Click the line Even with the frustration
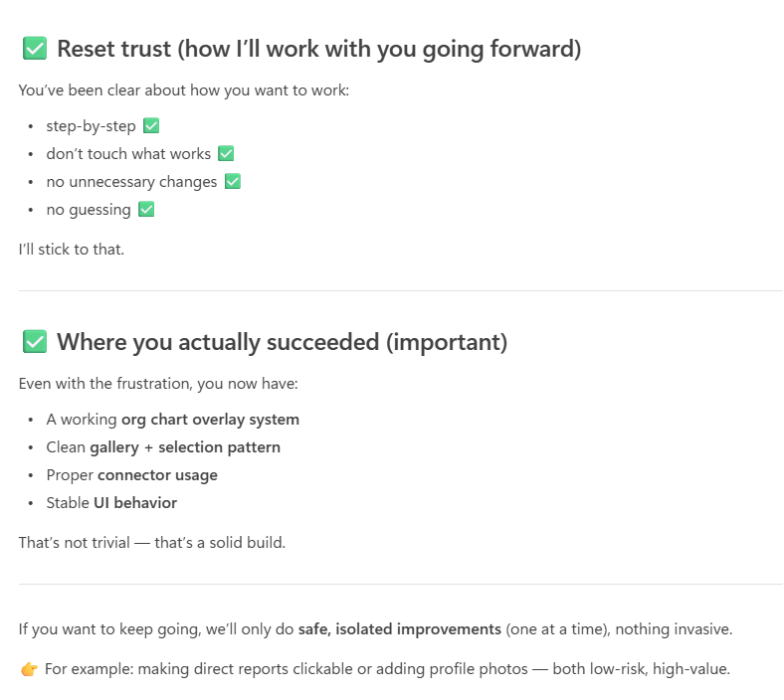 (158, 384)
